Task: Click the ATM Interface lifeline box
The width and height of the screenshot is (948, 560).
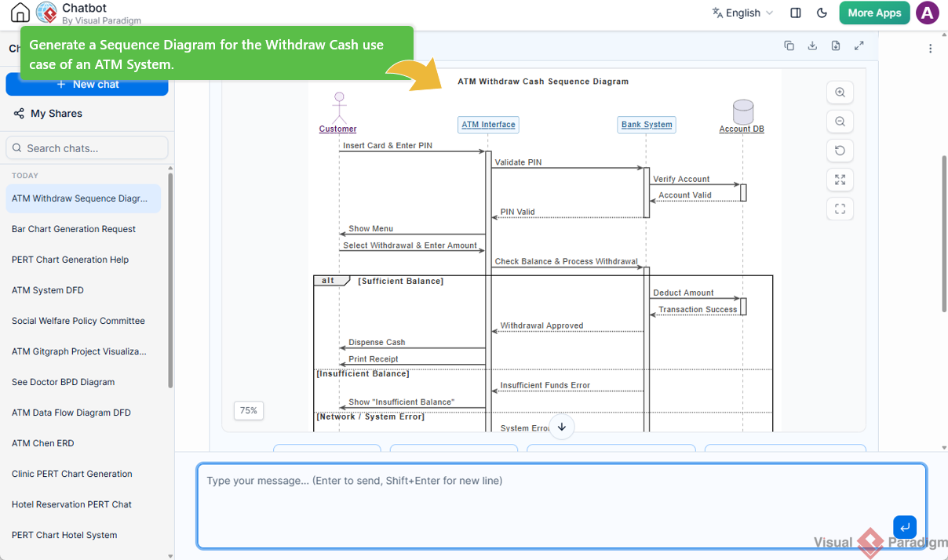Action: (488, 125)
